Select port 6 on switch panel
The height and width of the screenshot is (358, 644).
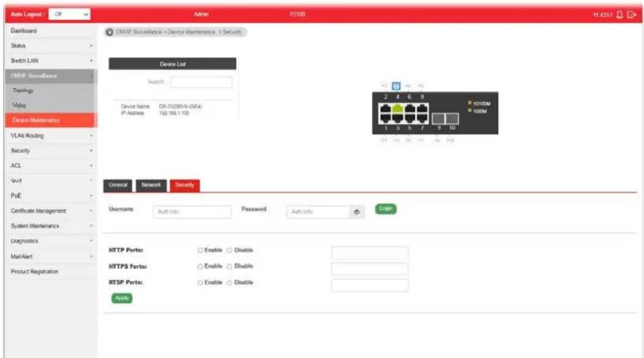coord(409,109)
